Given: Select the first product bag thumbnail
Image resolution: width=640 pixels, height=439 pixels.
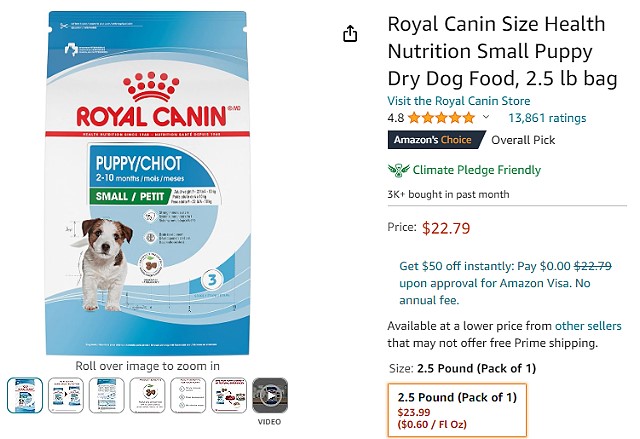Looking at the screenshot, I should coord(25,395).
